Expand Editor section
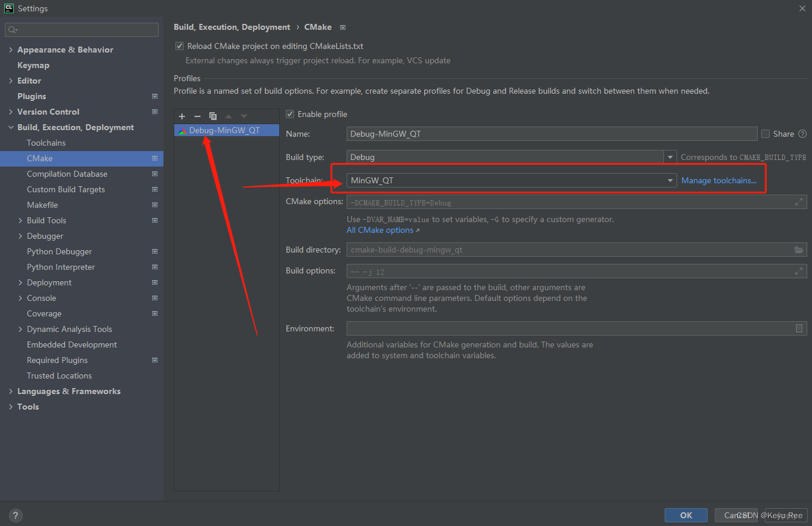Image resolution: width=812 pixels, height=526 pixels. pos(11,81)
